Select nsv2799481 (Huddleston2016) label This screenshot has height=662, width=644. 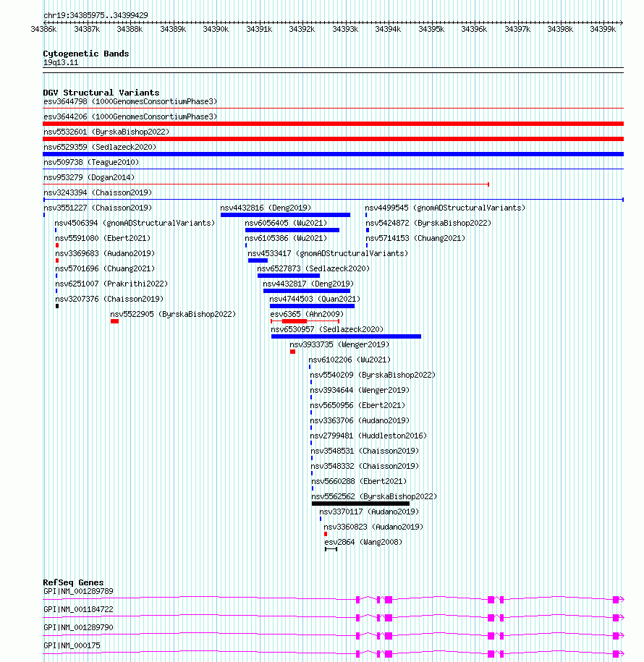pos(368,436)
